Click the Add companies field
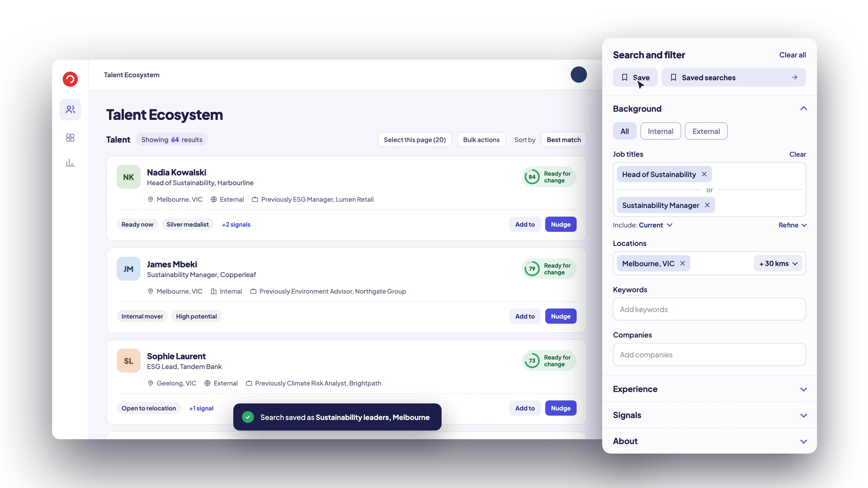The image size is (868, 488). [709, 354]
